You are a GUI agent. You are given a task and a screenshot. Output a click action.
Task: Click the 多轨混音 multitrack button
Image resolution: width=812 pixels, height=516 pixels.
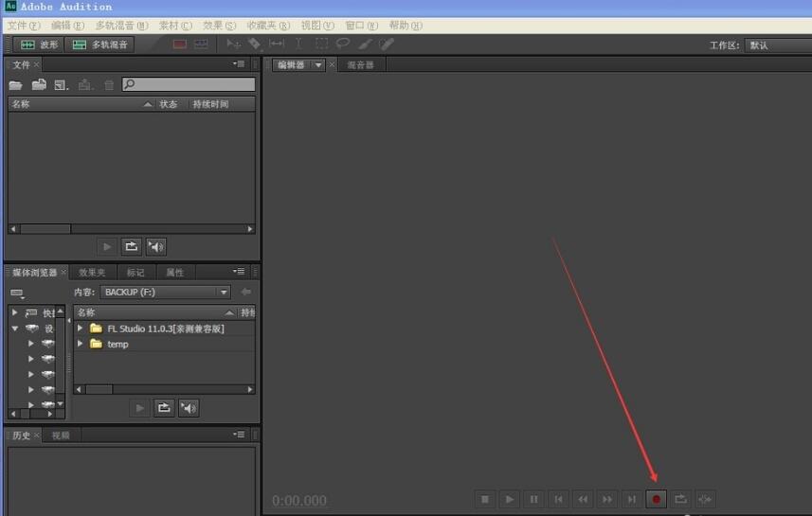100,44
